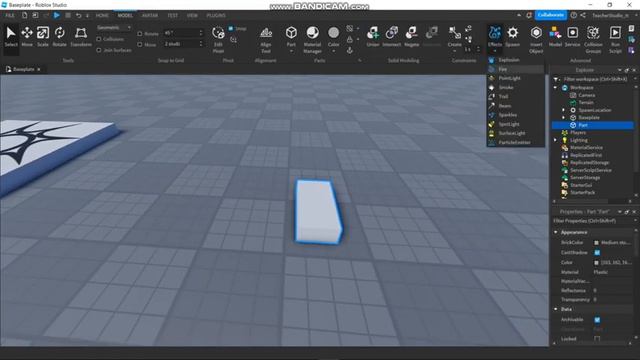Open the Material Manager
The height and width of the screenshot is (360, 640).
312,40
